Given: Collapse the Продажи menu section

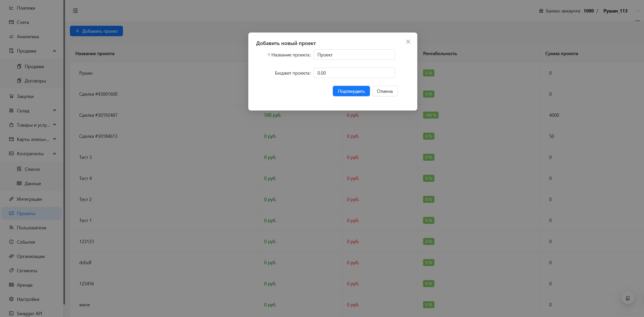Looking at the screenshot, I should pos(55,51).
